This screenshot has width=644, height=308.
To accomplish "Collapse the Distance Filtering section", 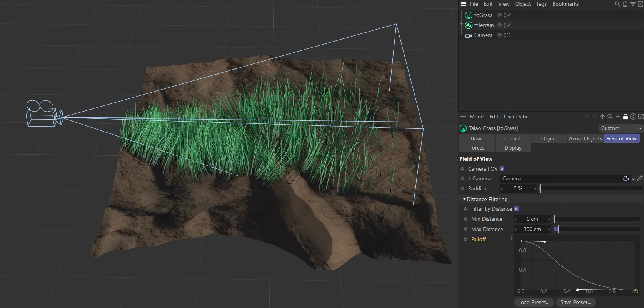I will coord(464,199).
